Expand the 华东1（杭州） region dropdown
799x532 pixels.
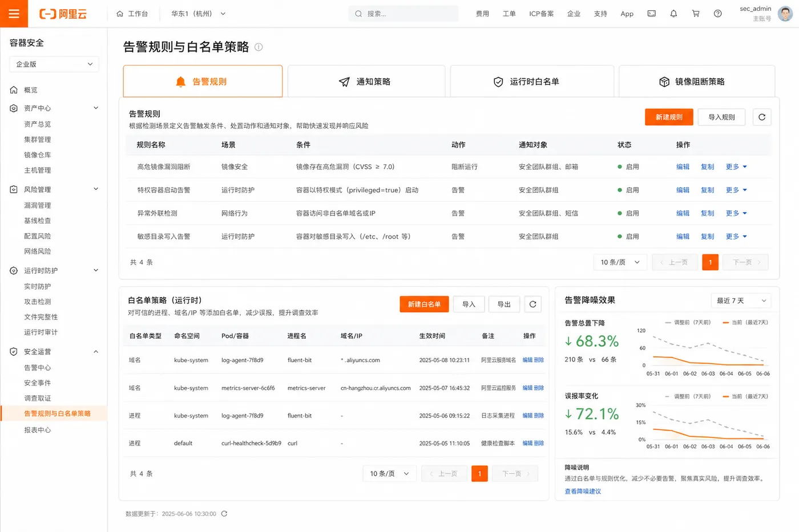coord(199,14)
